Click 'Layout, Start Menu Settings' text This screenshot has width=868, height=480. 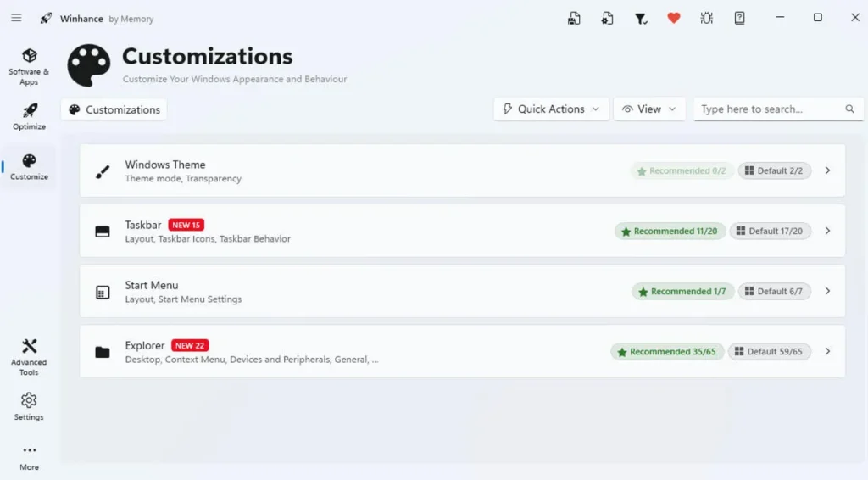pyautogui.click(x=183, y=299)
